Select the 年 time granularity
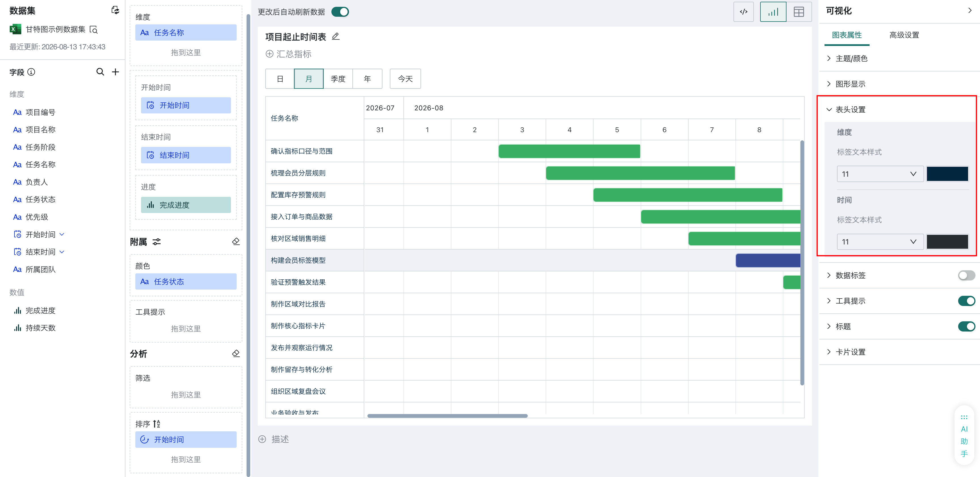980x477 pixels. [x=367, y=79]
